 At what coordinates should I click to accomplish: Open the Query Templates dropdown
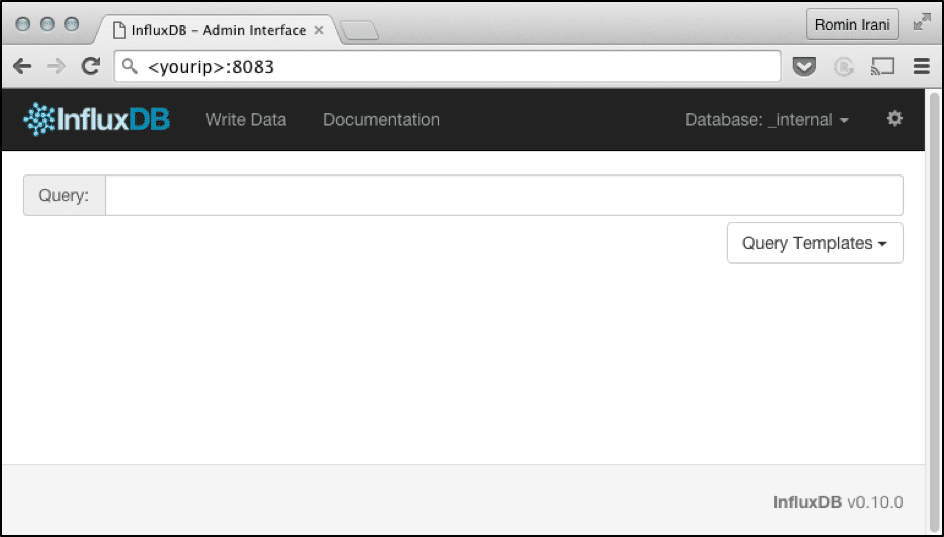pyautogui.click(x=814, y=243)
